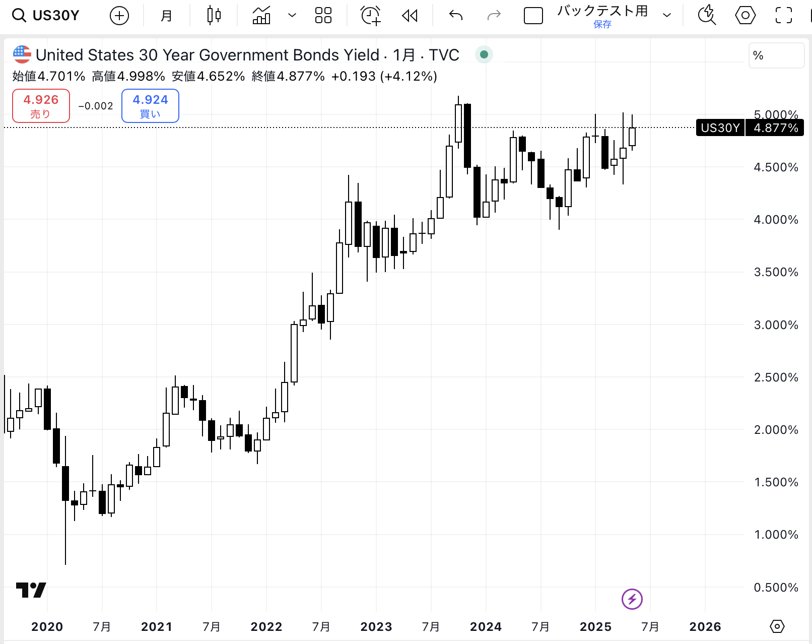The height and width of the screenshot is (644, 812).
Task: Click the TradingView logo on chart
Action: tap(31, 590)
